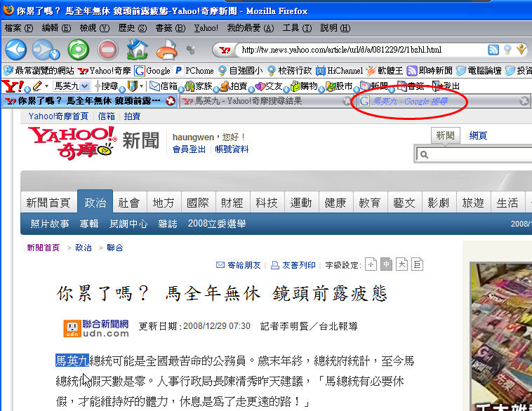This screenshot has height=411, width=532.
Task: Set font size to 大 (large)
Action: pos(401,264)
